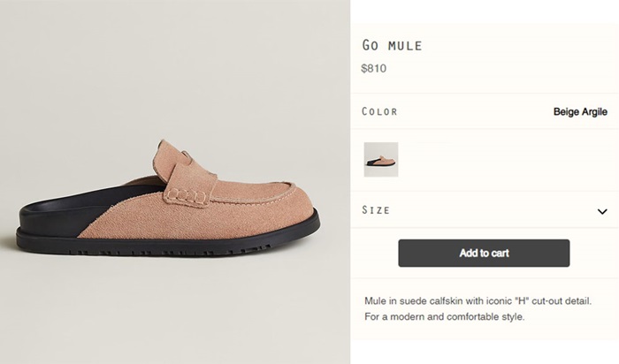
Task: Select the Beige Argile color swatch
Action: [381, 160]
